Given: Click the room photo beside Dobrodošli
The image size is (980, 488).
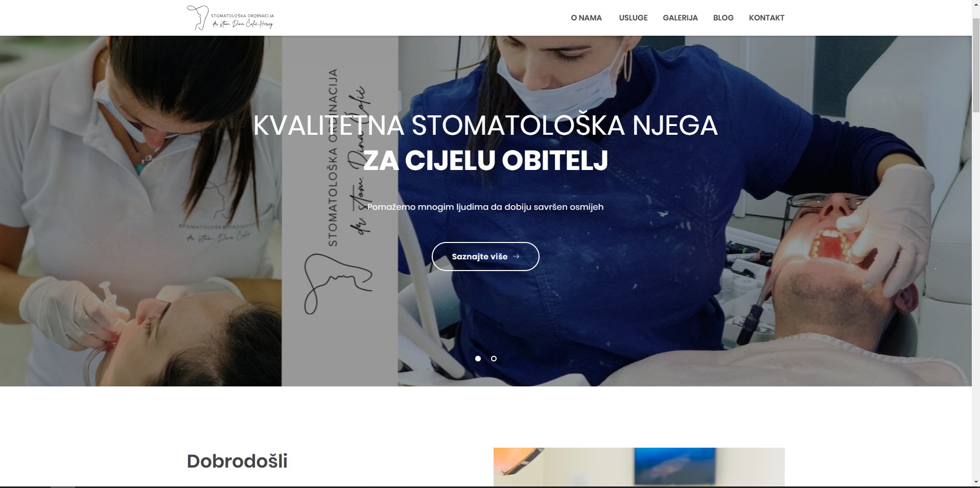Looking at the screenshot, I should click(x=639, y=467).
